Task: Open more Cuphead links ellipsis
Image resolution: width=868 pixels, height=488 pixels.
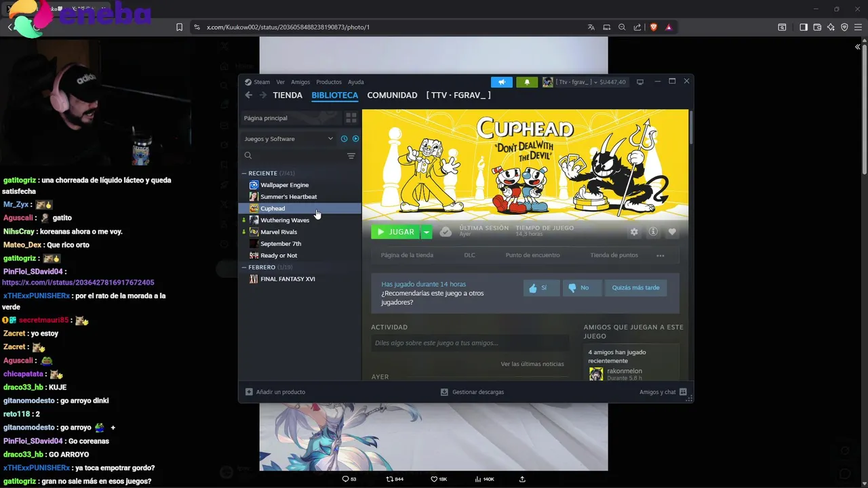Action: [660, 256]
